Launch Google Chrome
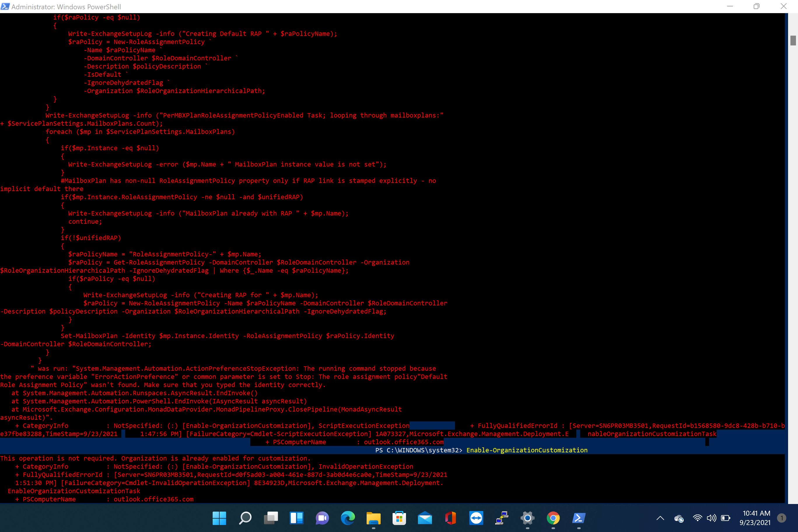Screen dimensions: 798x532 pyautogui.click(x=553, y=518)
